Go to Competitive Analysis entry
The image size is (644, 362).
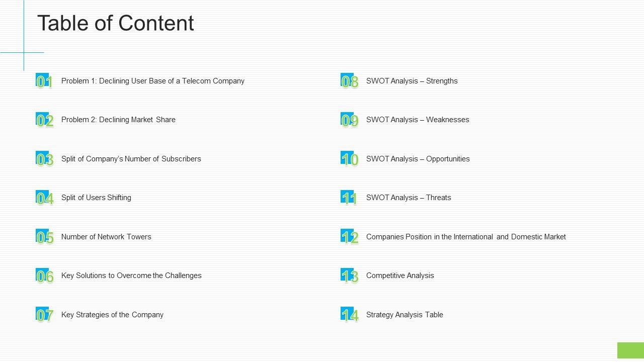(x=400, y=276)
